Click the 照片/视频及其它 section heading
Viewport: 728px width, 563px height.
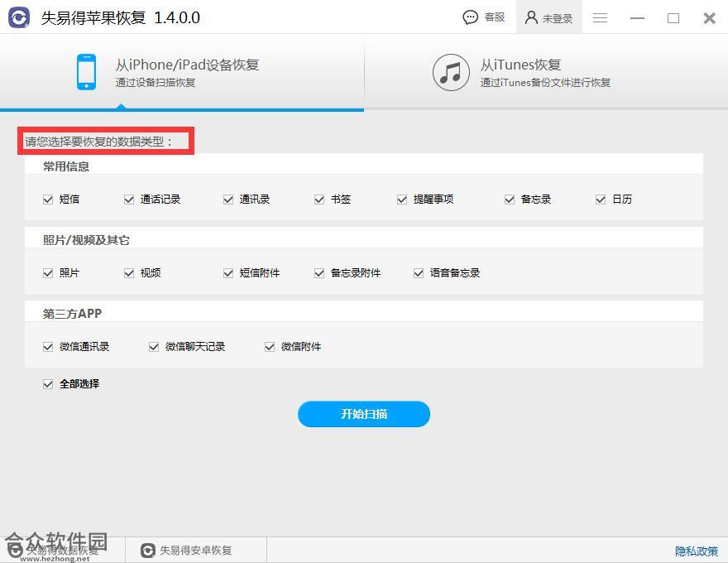point(86,240)
